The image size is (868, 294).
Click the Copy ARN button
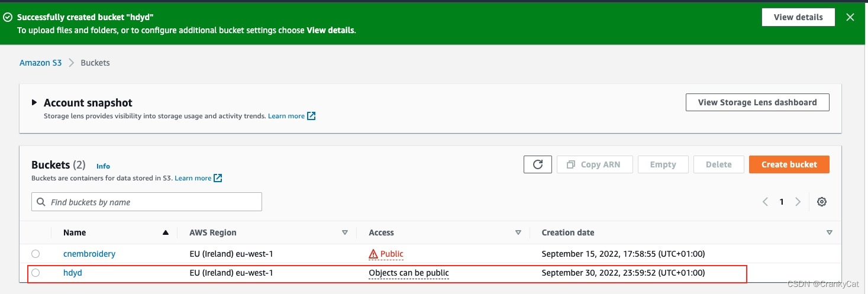pos(595,164)
